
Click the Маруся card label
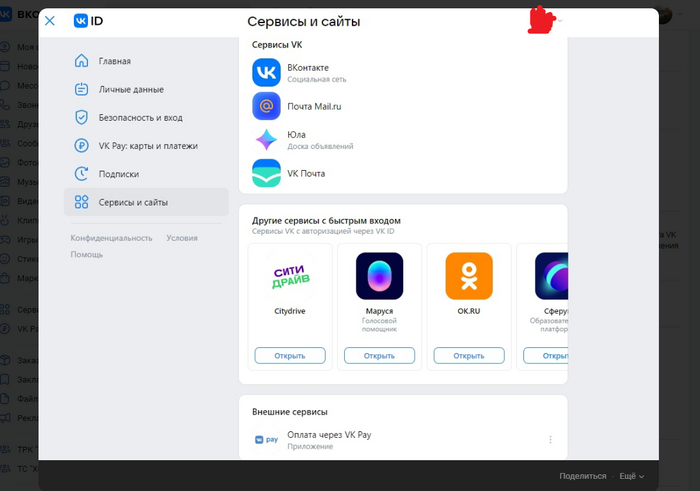(379, 311)
